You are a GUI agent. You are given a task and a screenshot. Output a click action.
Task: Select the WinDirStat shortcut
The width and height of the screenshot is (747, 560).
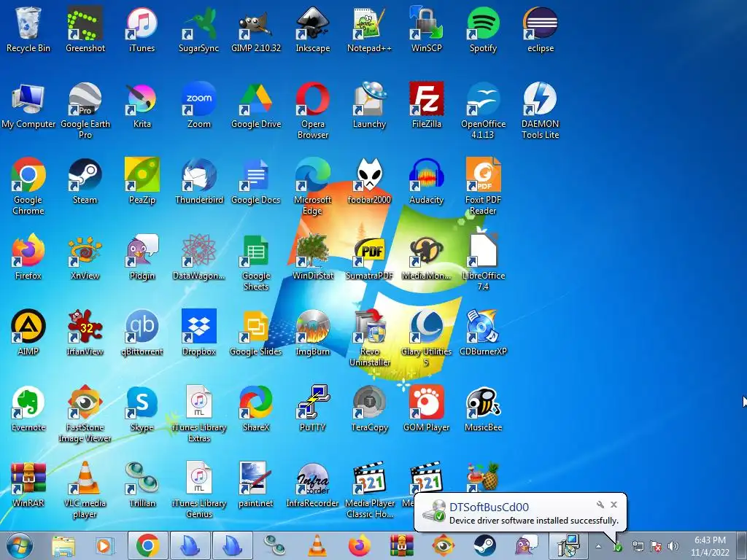click(x=312, y=257)
